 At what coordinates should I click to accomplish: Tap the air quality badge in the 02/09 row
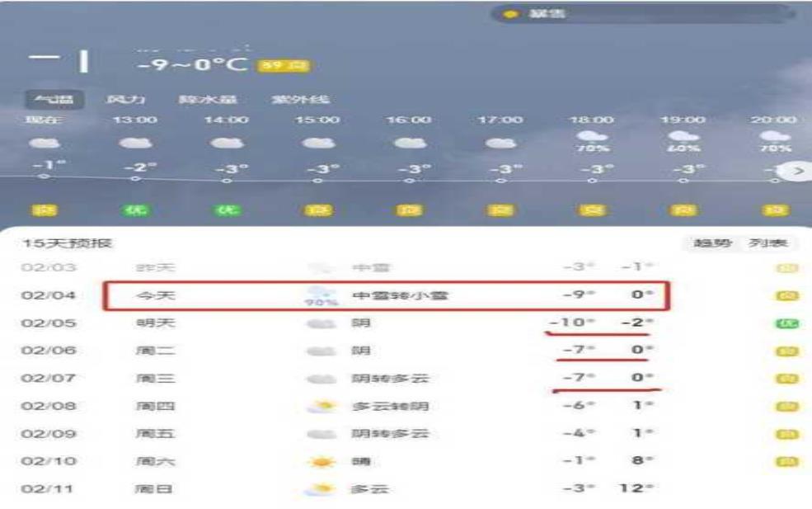(x=787, y=434)
